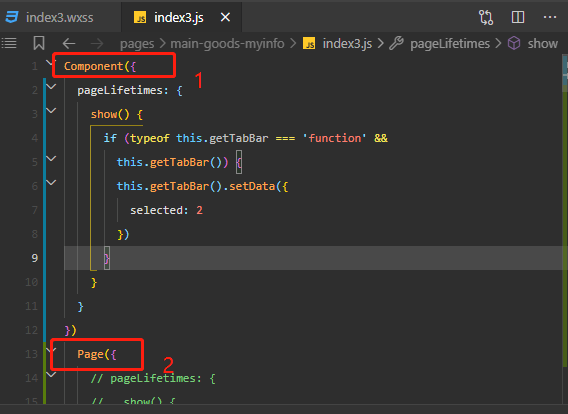Click the bookmark icon
Viewport: 568px width, 414px height.
point(39,43)
